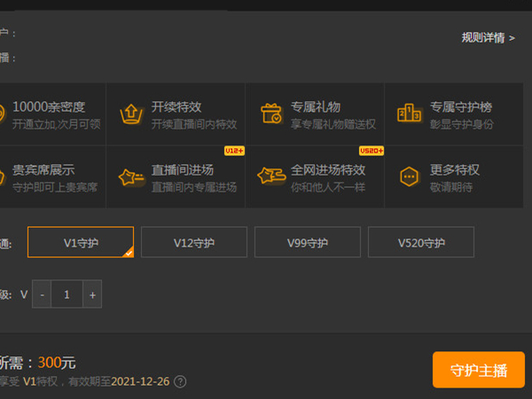Click the V520+ badge on 全网进场特效
The width and height of the screenshot is (532, 399).
pos(371,151)
